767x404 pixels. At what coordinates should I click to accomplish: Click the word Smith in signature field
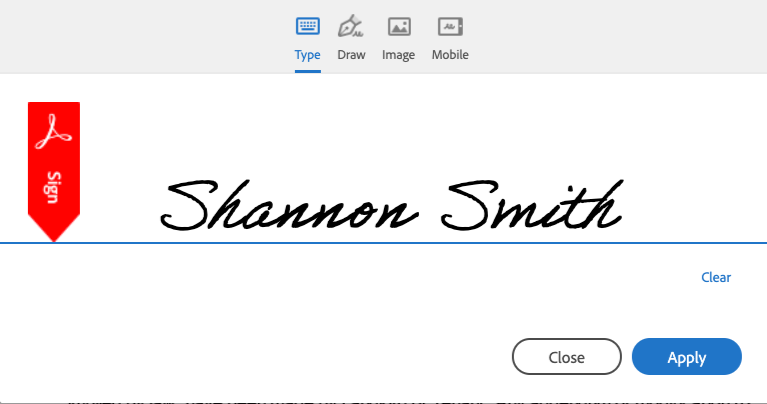(532, 205)
